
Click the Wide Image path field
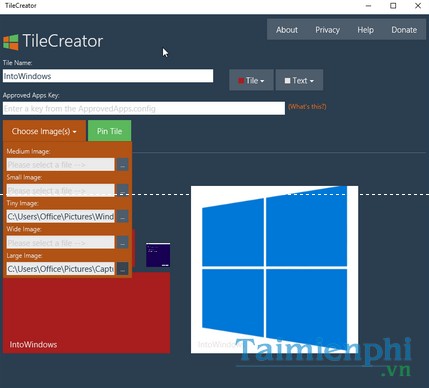pyautogui.click(x=60, y=243)
